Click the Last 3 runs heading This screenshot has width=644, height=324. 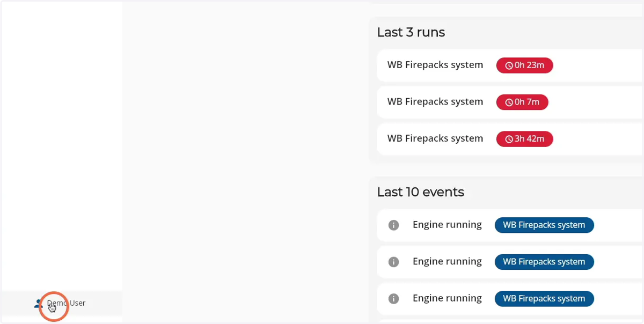[x=411, y=32]
